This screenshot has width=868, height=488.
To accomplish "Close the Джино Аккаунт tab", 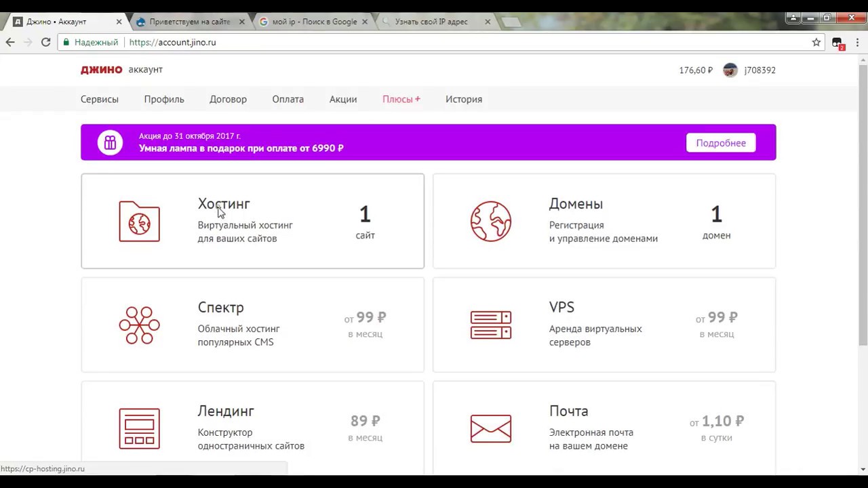I will (119, 22).
